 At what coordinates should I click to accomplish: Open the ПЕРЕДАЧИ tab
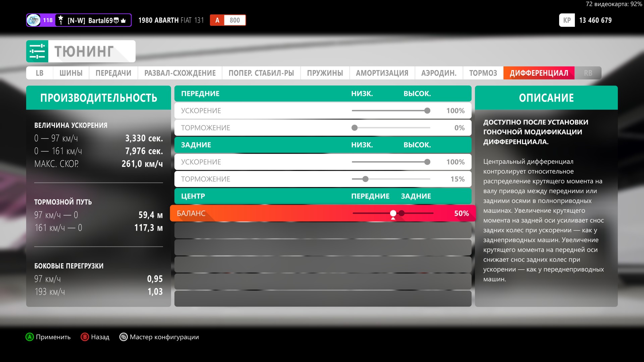click(x=113, y=73)
